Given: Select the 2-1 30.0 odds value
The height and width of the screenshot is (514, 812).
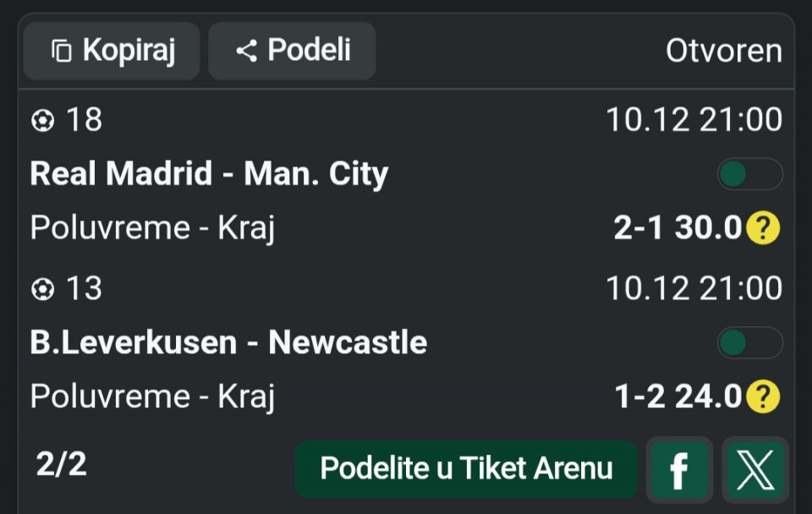Looking at the screenshot, I should click(678, 227).
